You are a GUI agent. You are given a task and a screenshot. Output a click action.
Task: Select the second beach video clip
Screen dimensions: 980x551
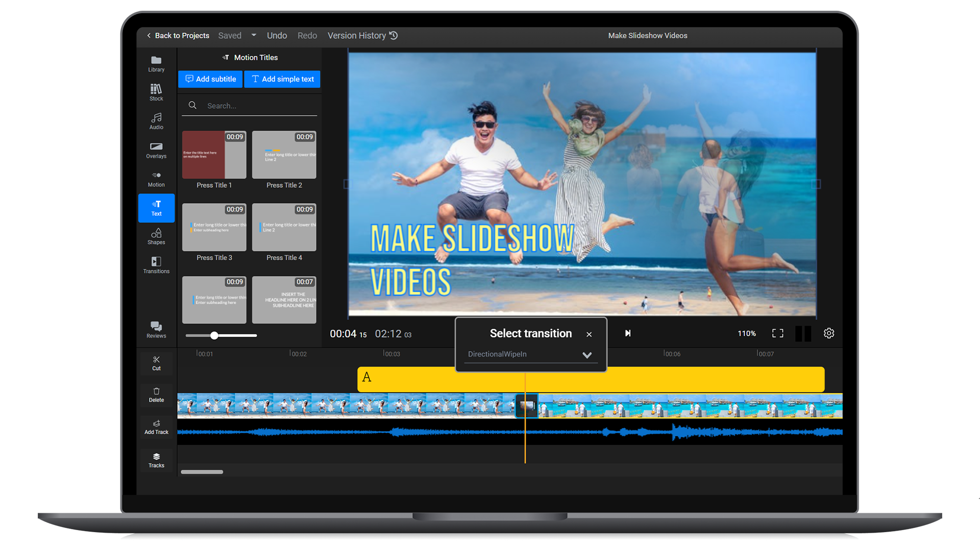[x=690, y=406]
